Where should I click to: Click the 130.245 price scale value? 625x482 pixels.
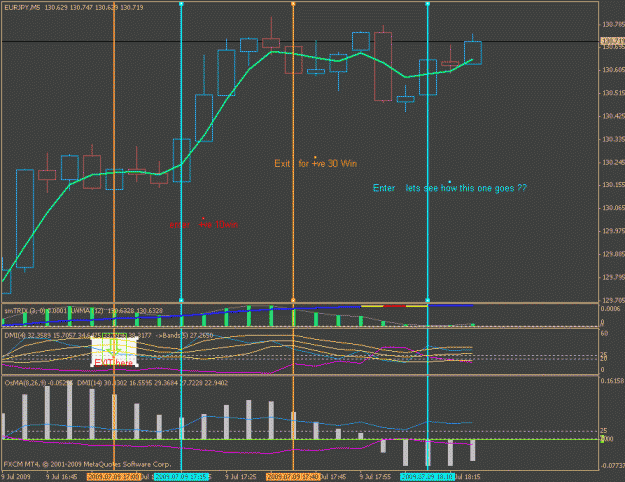pos(613,162)
